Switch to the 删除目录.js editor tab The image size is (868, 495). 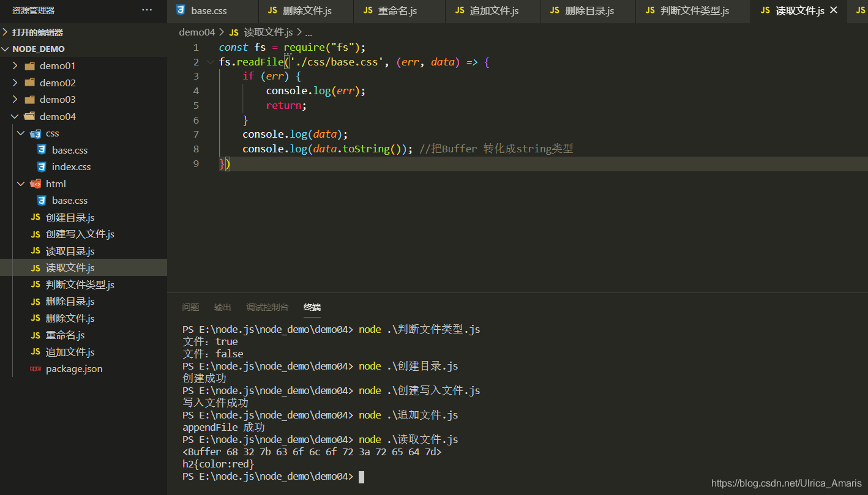point(588,10)
